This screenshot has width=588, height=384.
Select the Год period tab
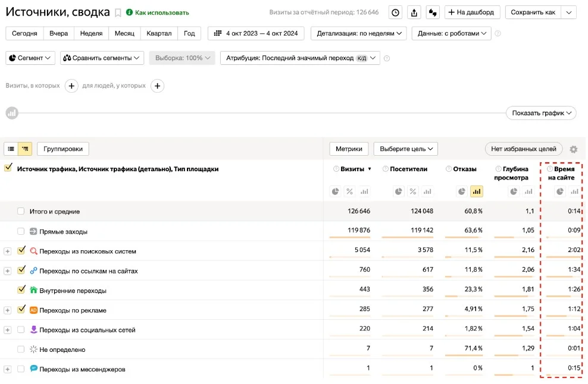(x=189, y=33)
